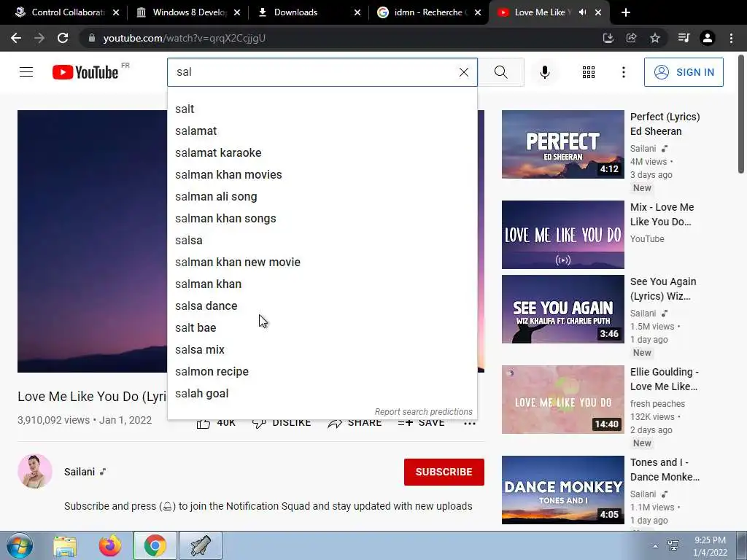Click the network icon in system tray

(673, 545)
